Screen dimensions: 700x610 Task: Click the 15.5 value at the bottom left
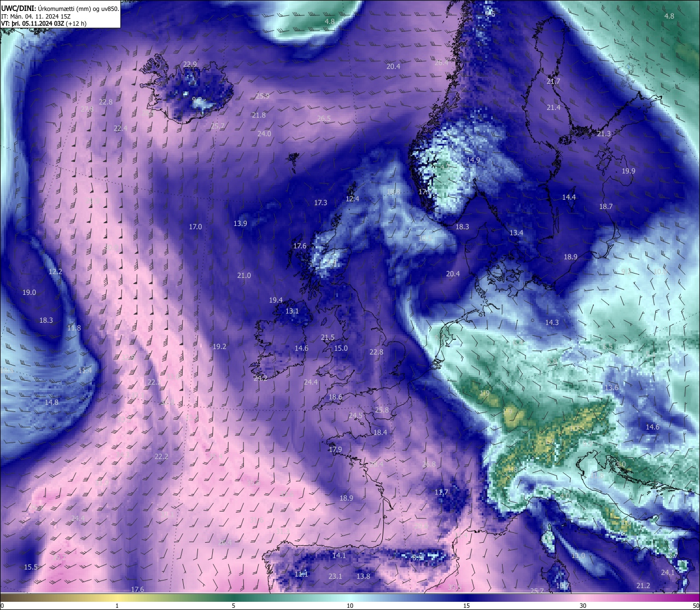[x=31, y=567]
